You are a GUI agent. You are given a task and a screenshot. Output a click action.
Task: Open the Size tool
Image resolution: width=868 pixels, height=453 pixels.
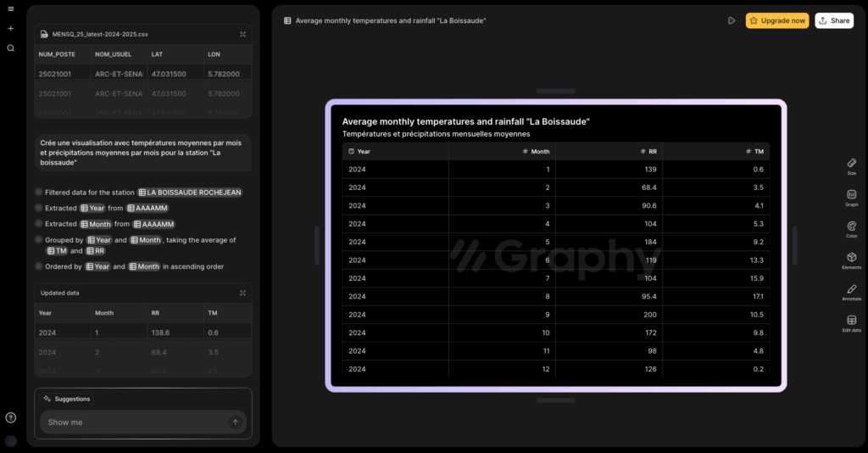[x=851, y=166]
